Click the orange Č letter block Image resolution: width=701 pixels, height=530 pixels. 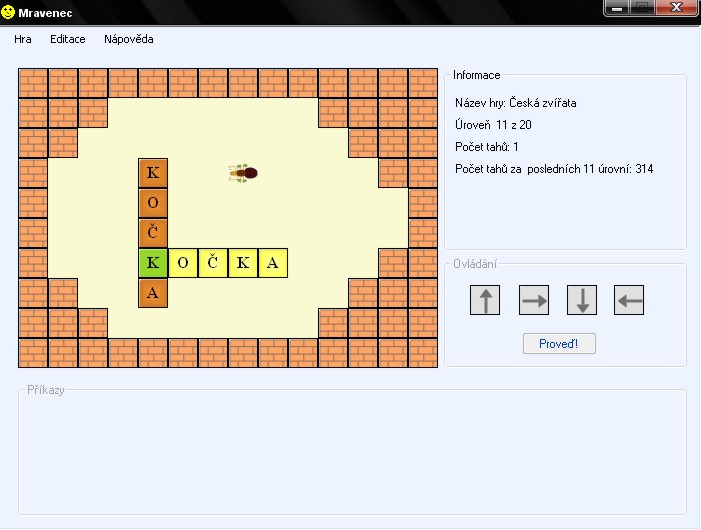tap(153, 233)
